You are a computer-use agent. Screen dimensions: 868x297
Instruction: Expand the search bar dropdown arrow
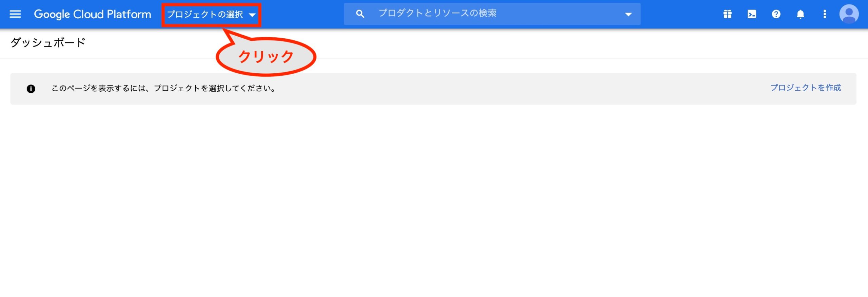coord(628,14)
